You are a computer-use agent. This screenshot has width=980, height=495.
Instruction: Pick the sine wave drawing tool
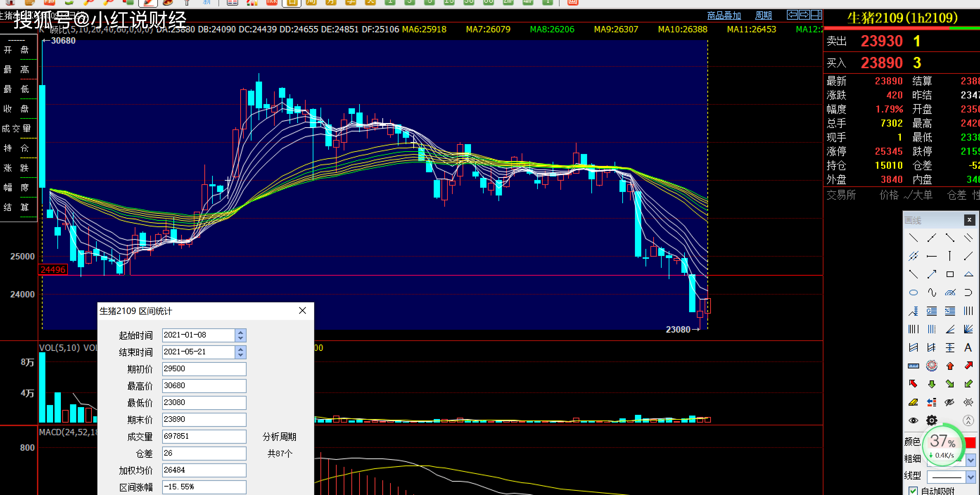[x=932, y=292]
